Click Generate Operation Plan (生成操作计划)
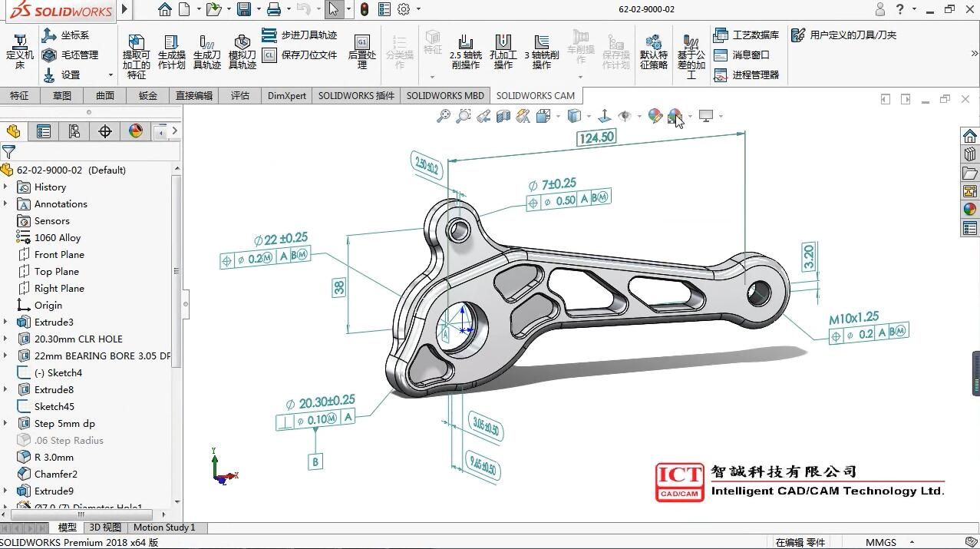The image size is (980, 549). [x=171, y=51]
